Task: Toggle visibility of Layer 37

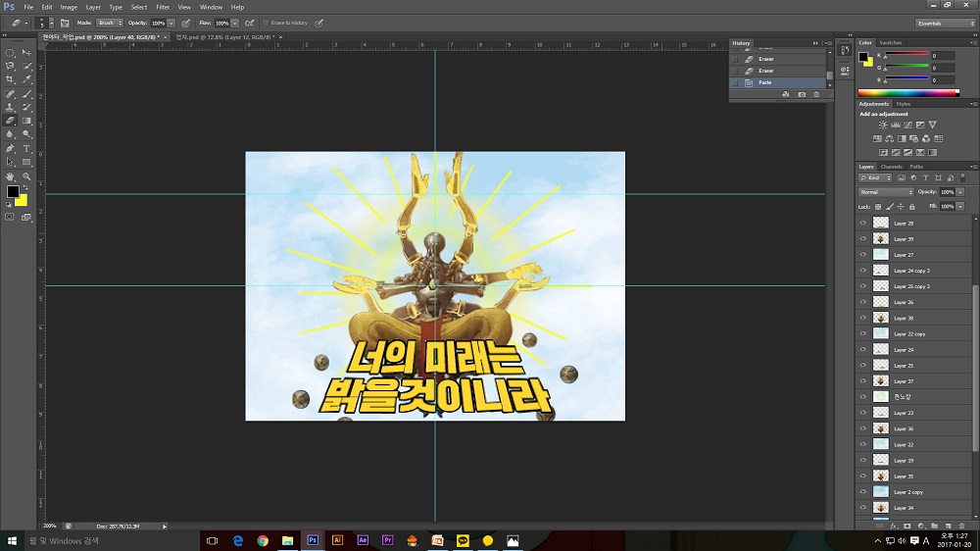Action: coord(863,380)
